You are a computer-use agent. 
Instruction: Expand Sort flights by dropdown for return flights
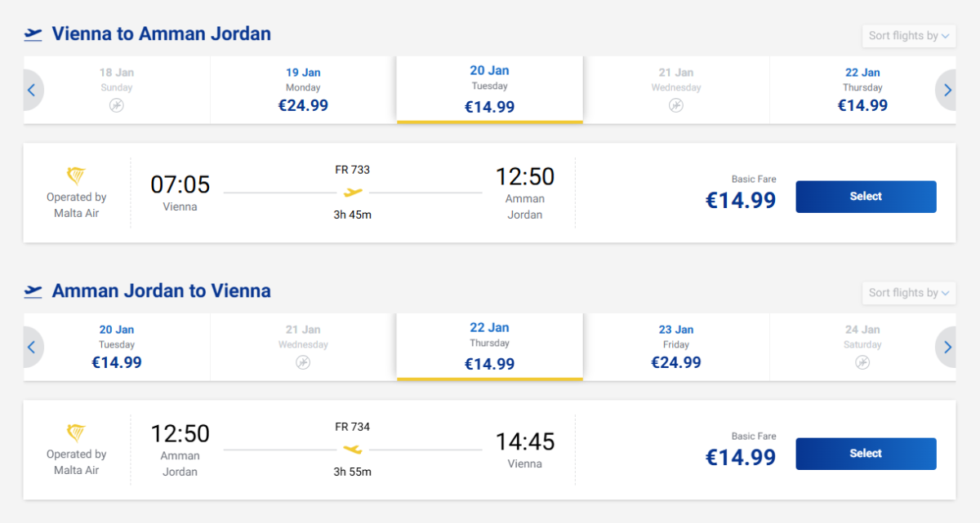[909, 293]
